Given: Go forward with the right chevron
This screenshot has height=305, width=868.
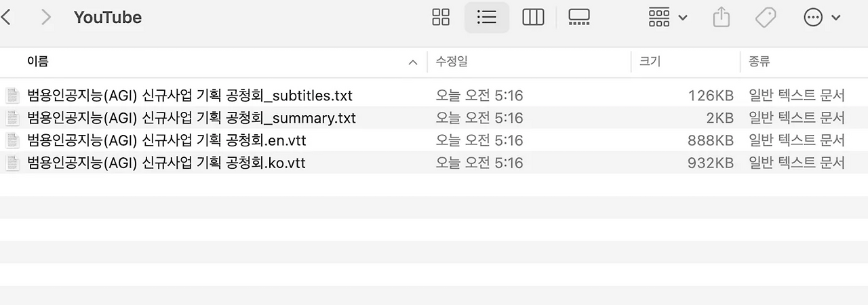Looking at the screenshot, I should [46, 17].
